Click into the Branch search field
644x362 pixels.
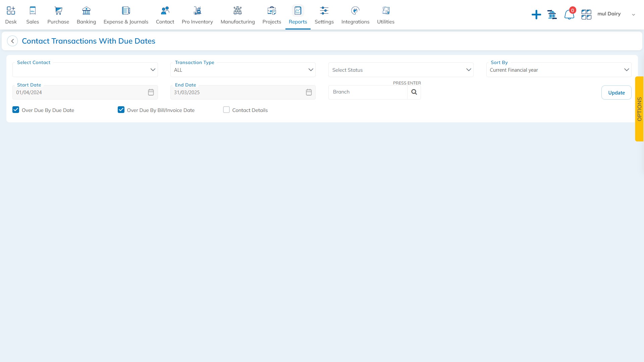pos(368,92)
